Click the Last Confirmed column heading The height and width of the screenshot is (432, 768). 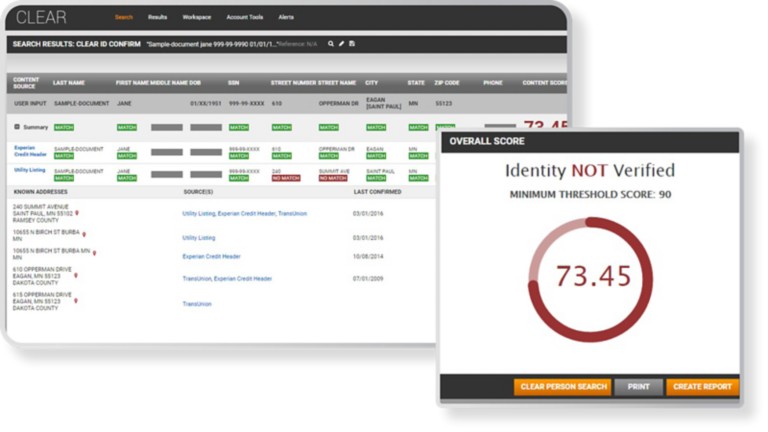pyautogui.click(x=377, y=192)
